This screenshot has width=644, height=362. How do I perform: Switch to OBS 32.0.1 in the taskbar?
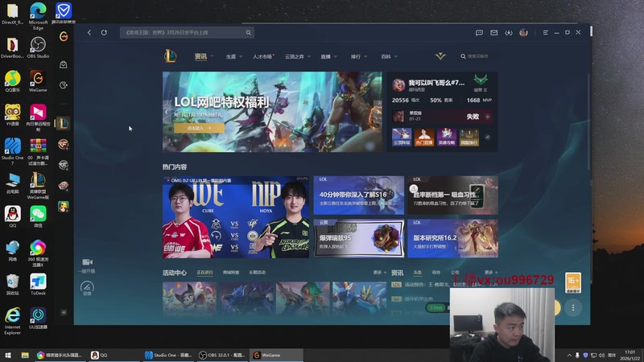222,356
